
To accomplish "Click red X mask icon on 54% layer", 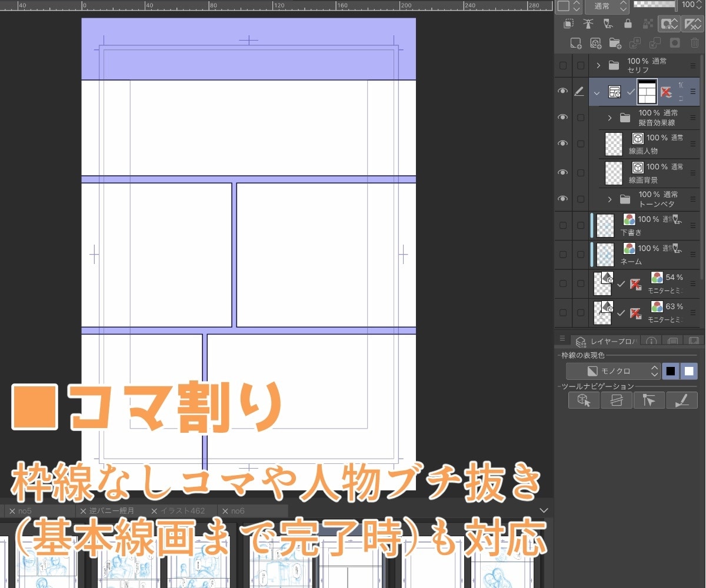I will (x=635, y=284).
